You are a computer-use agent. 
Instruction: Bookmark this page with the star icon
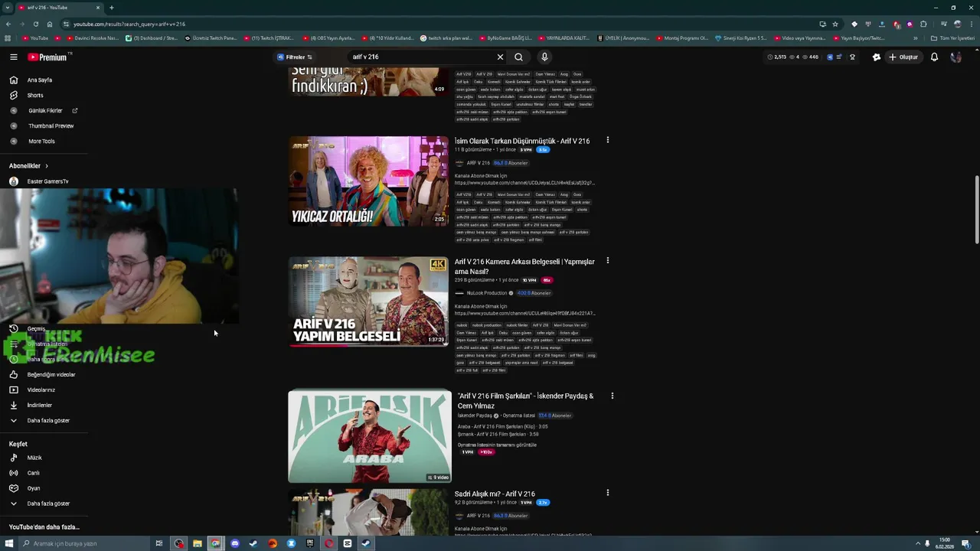click(835, 24)
